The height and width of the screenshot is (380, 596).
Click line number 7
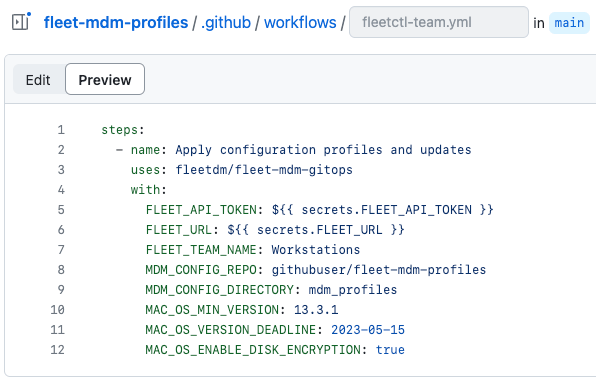(x=61, y=250)
